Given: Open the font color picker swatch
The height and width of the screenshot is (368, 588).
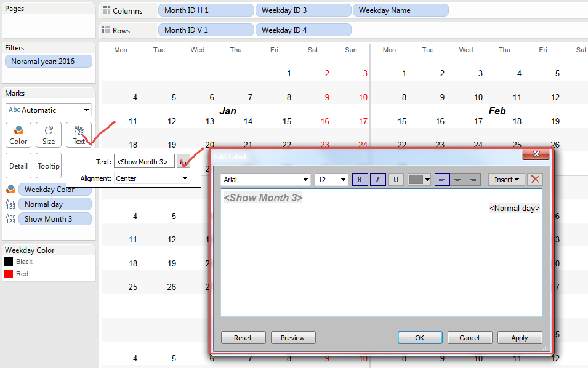Looking at the screenshot, I should click(x=419, y=180).
